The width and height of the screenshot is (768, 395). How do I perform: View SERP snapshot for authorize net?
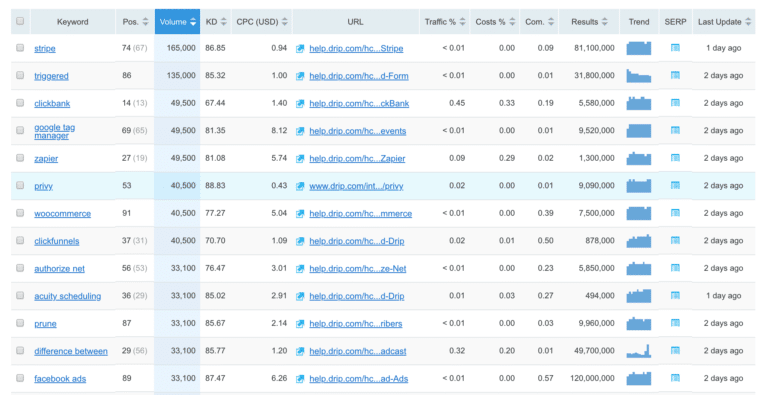click(x=675, y=268)
